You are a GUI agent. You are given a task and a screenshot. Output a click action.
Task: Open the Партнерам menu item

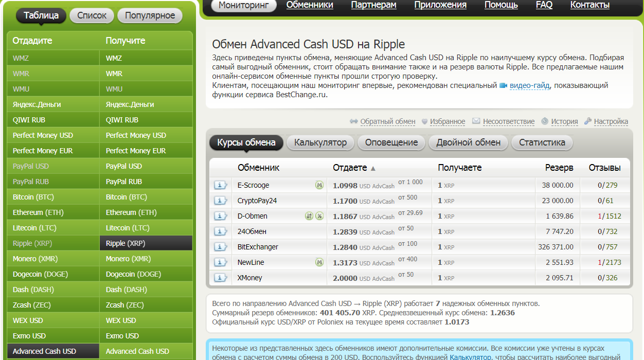tap(374, 5)
